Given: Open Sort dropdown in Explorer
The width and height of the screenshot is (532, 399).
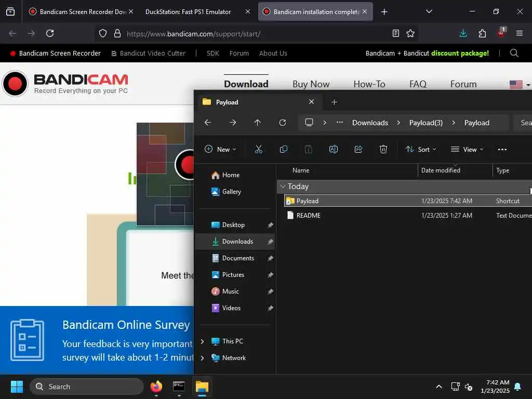Looking at the screenshot, I should [421, 149].
